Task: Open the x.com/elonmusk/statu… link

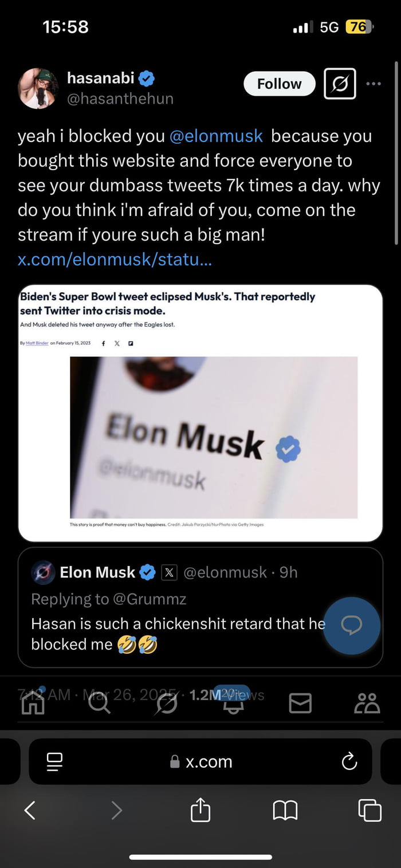Action: coord(114,260)
